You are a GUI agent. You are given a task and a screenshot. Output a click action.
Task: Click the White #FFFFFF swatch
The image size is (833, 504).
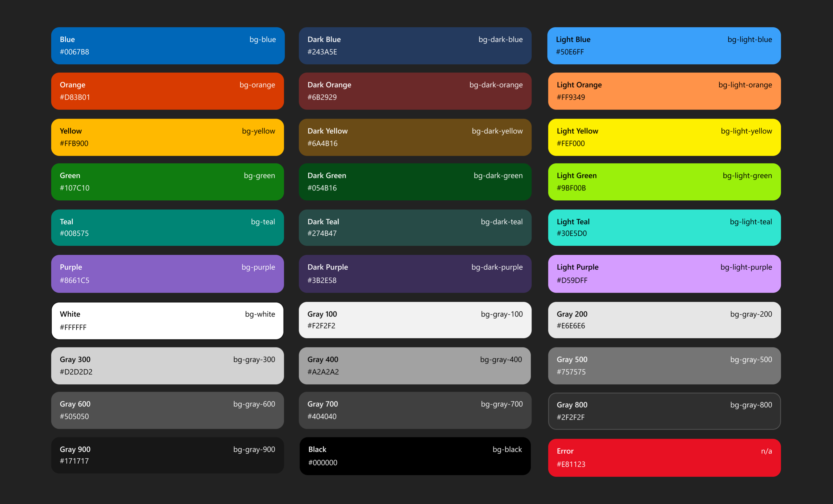click(167, 321)
